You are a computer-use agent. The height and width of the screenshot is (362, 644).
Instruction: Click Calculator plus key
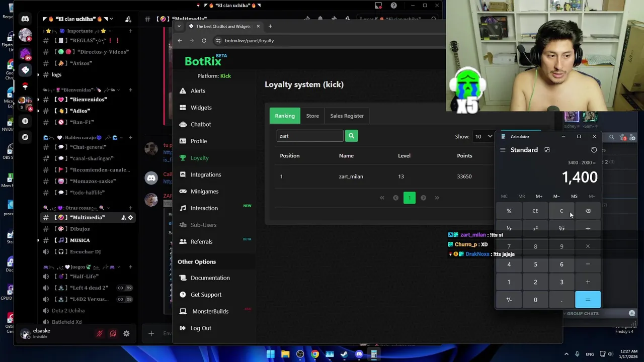588,282
